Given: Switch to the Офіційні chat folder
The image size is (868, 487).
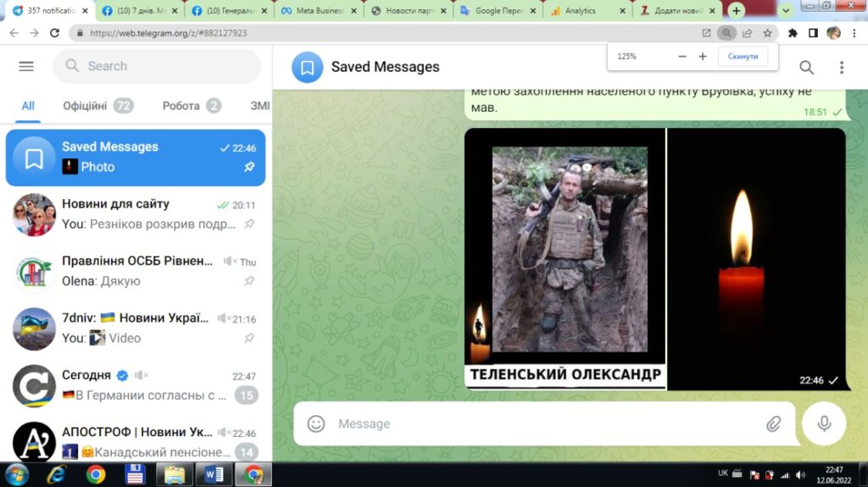Looking at the screenshot, I should 85,106.
